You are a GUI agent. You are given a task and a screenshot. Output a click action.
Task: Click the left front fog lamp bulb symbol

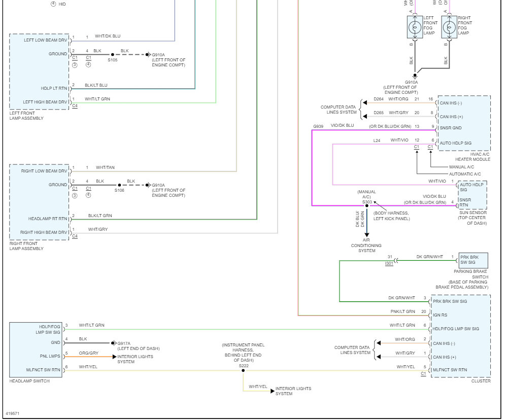(415, 27)
